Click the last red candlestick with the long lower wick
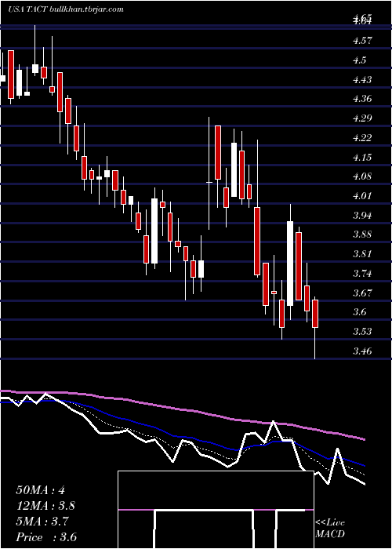This screenshot has height=549, width=392. click(315, 327)
